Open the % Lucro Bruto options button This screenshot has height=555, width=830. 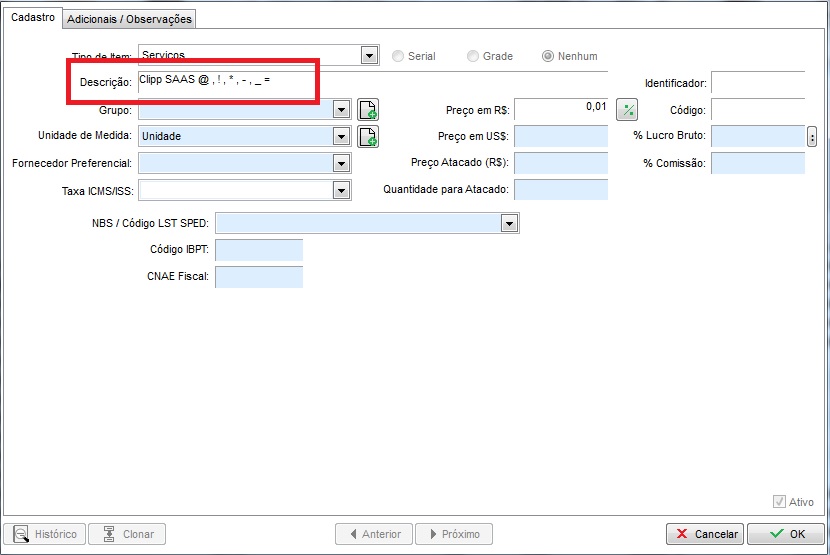tap(812, 136)
